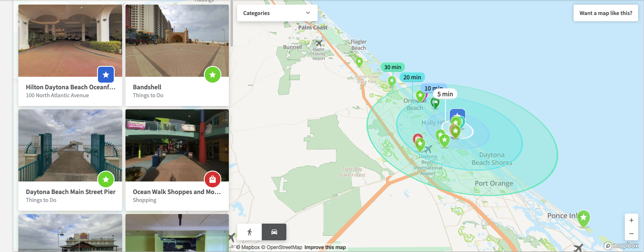Screen dimensions: 644x252
Task: Open the Ocean Walk Shoppes photo
Action: pyautogui.click(x=177, y=145)
